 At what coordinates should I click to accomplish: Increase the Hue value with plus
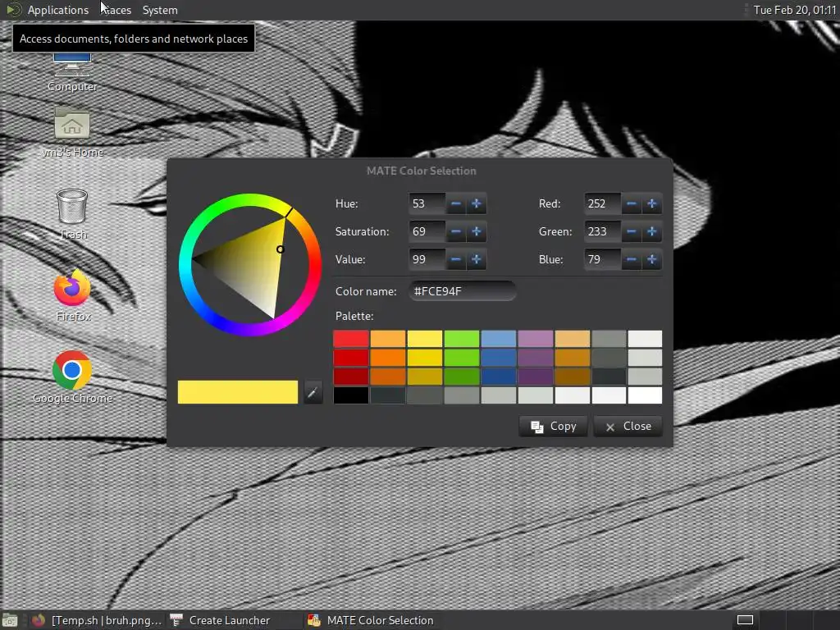pos(477,203)
